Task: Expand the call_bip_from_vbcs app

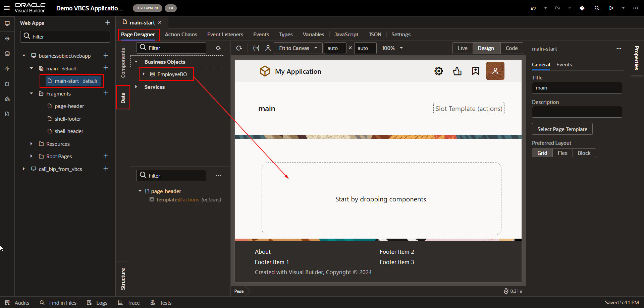Action: coord(24,169)
